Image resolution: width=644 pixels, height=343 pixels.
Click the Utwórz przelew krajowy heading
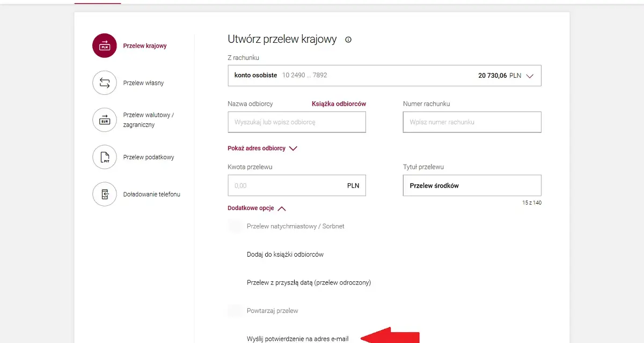[282, 39]
